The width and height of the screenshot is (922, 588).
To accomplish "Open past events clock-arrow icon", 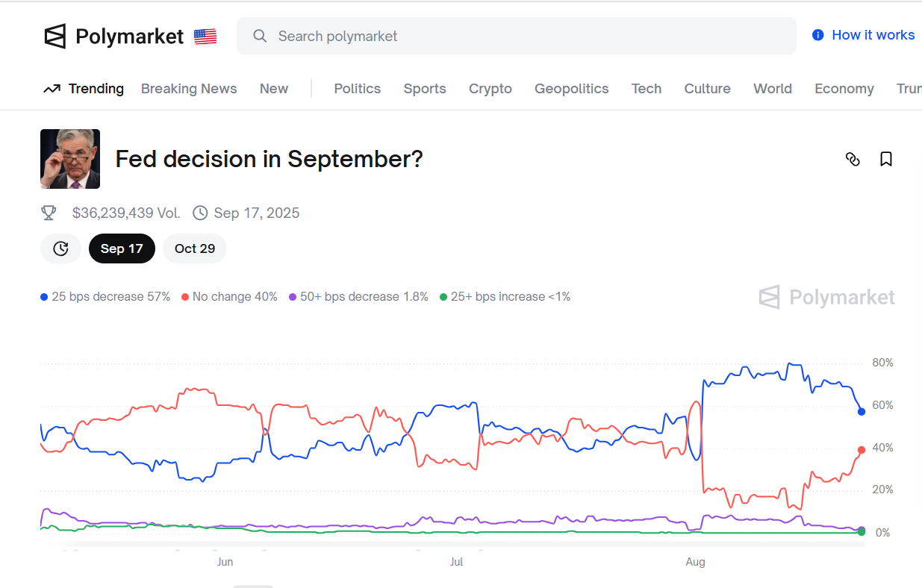I will pyautogui.click(x=60, y=248).
